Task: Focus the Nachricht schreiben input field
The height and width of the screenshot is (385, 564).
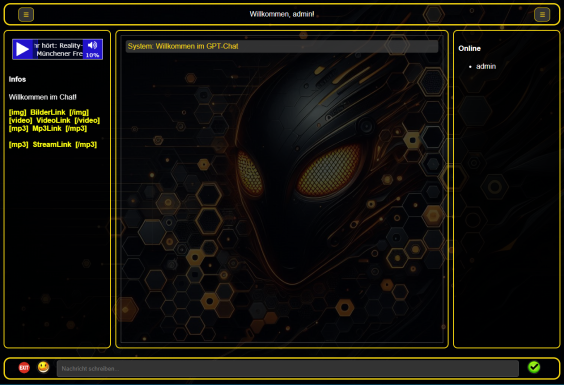Action: coord(288,368)
